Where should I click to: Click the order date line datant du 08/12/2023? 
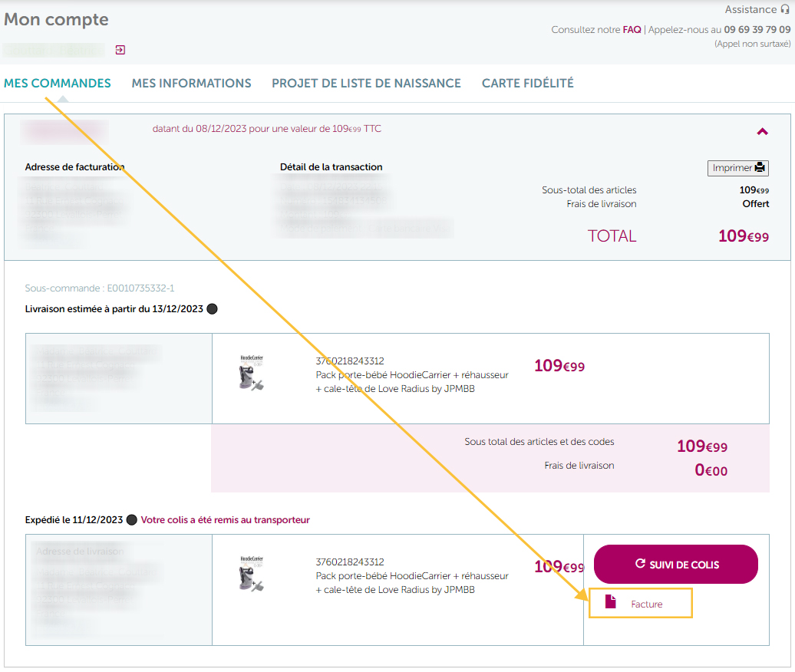[x=267, y=129]
